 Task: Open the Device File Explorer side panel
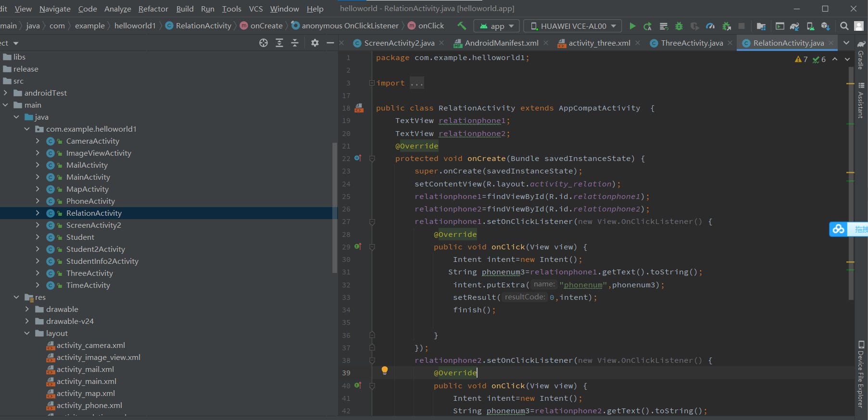tap(861, 374)
